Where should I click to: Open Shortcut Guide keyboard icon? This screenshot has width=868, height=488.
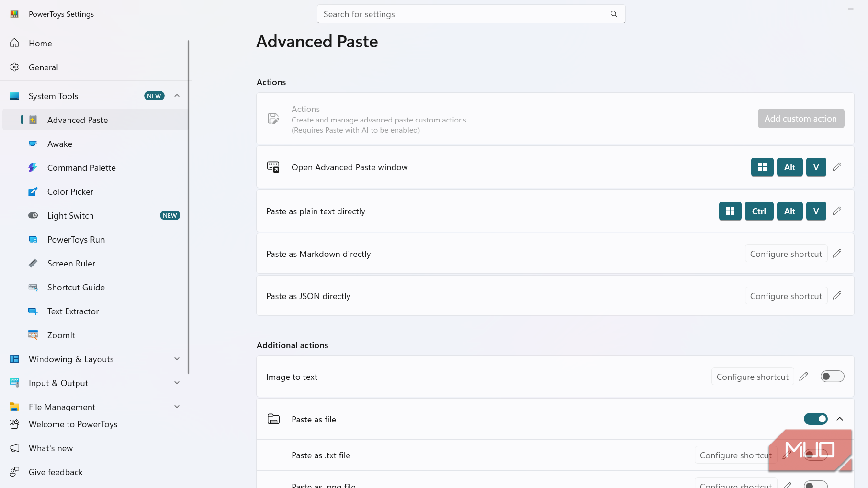coord(33,287)
